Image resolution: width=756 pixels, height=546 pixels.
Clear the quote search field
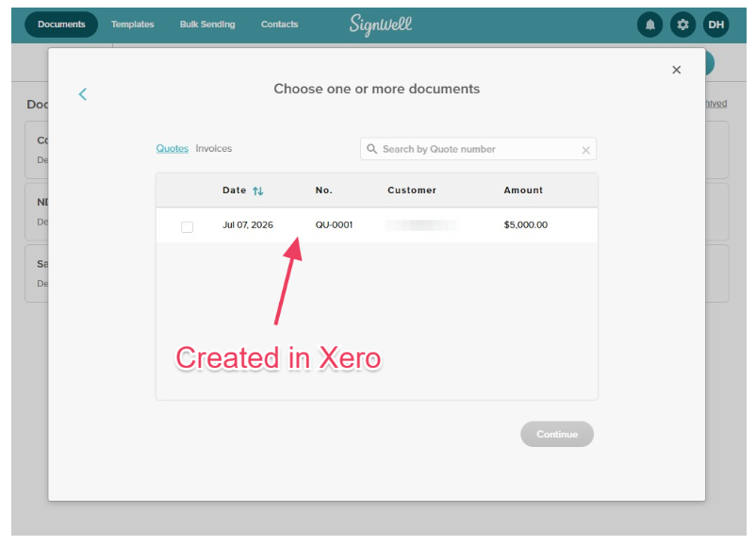(585, 150)
